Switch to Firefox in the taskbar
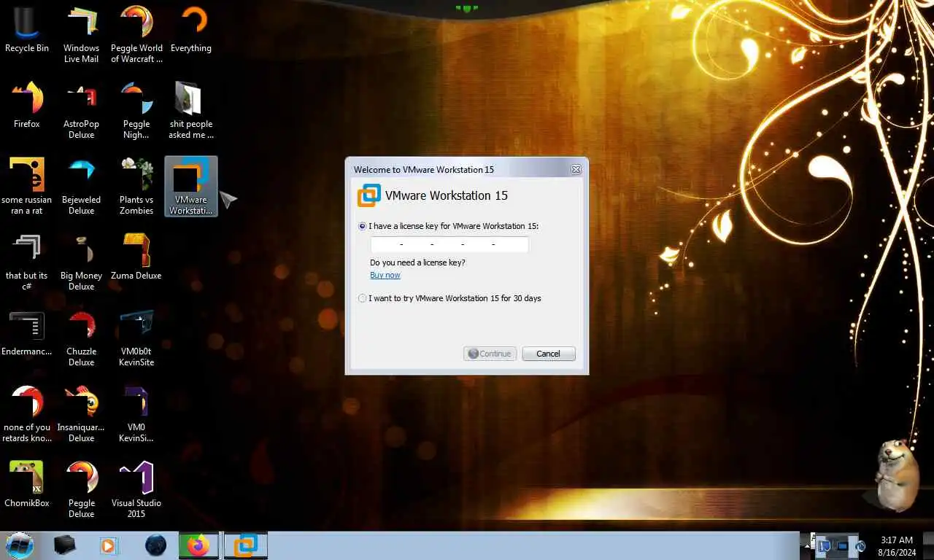This screenshot has width=934, height=560. pyautogui.click(x=198, y=545)
